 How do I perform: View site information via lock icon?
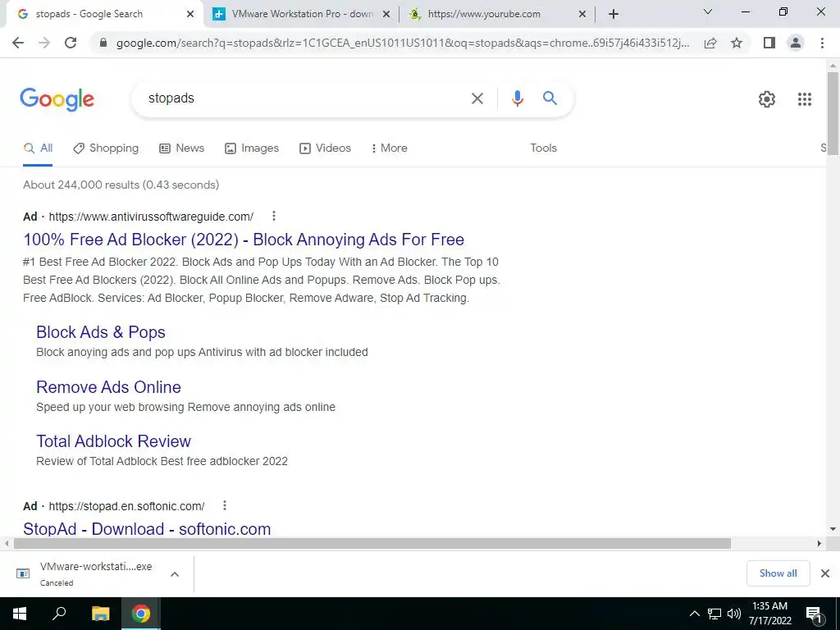(103, 43)
